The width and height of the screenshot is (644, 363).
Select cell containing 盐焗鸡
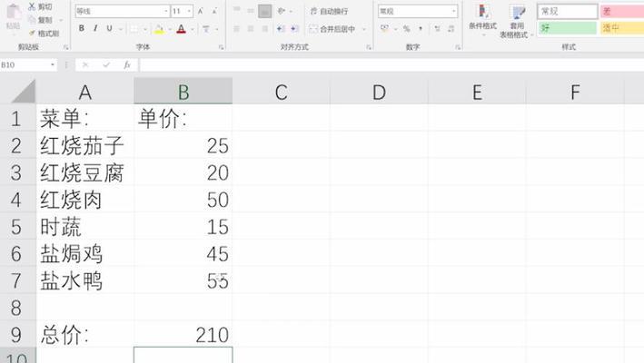point(85,254)
